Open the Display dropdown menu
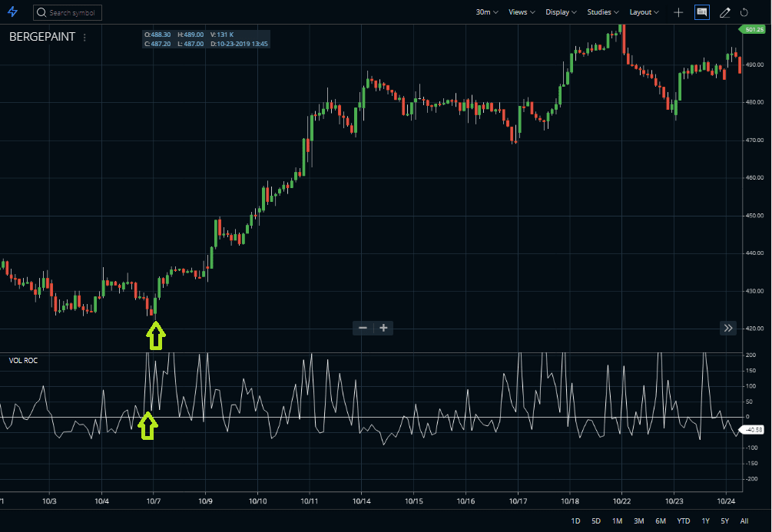The width and height of the screenshot is (772, 532). click(561, 12)
